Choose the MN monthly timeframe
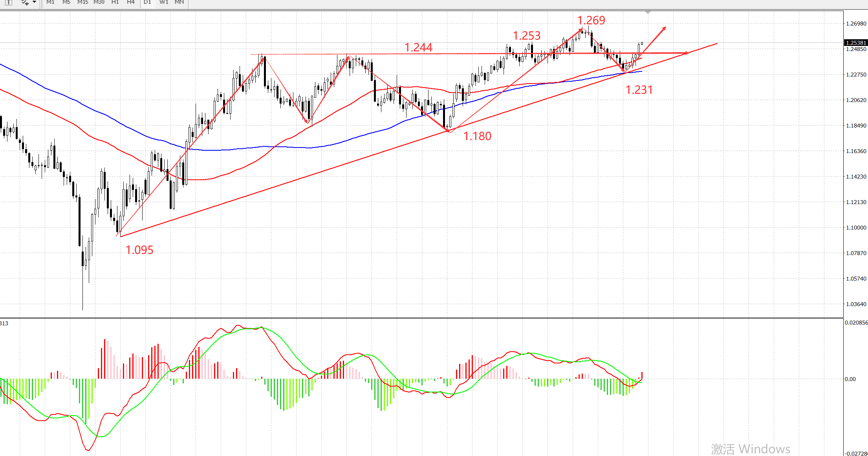868x456 pixels. coord(179,2)
